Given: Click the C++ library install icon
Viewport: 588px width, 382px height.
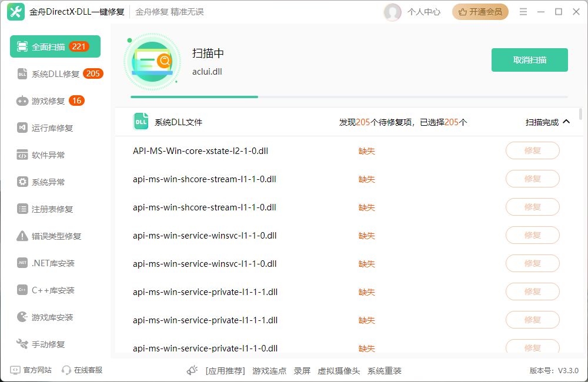Looking at the screenshot, I should click(22, 290).
